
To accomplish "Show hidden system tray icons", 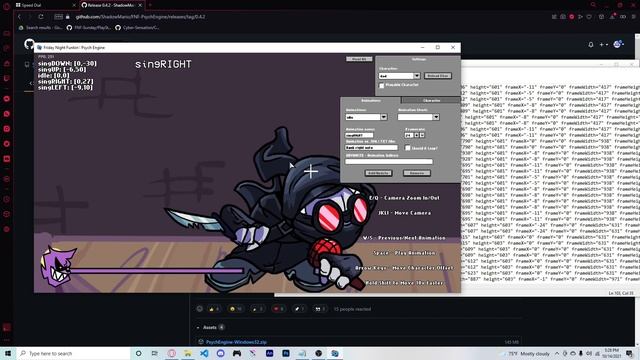I will pyautogui.click(x=557, y=353).
